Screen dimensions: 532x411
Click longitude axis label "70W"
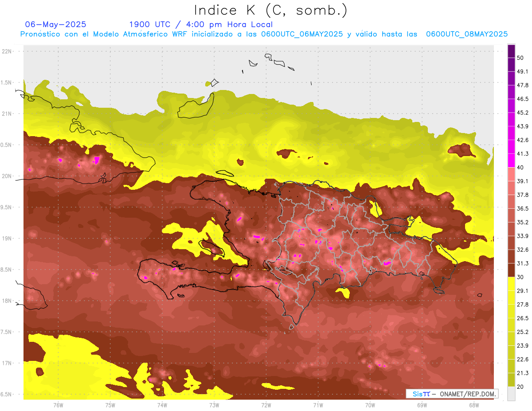pyautogui.click(x=370, y=405)
